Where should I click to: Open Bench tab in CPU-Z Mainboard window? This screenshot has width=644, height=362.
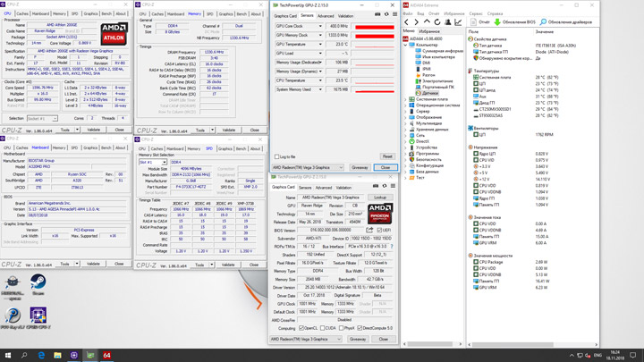tap(106, 147)
